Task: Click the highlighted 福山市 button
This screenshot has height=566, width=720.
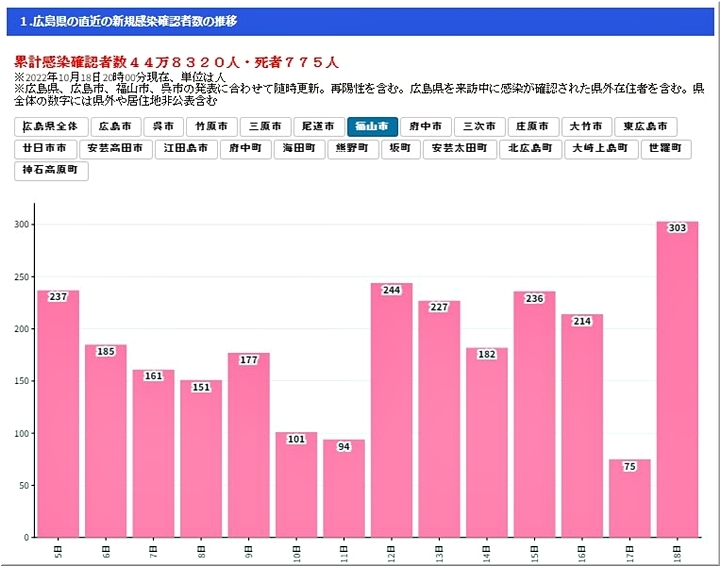Action: 371,127
